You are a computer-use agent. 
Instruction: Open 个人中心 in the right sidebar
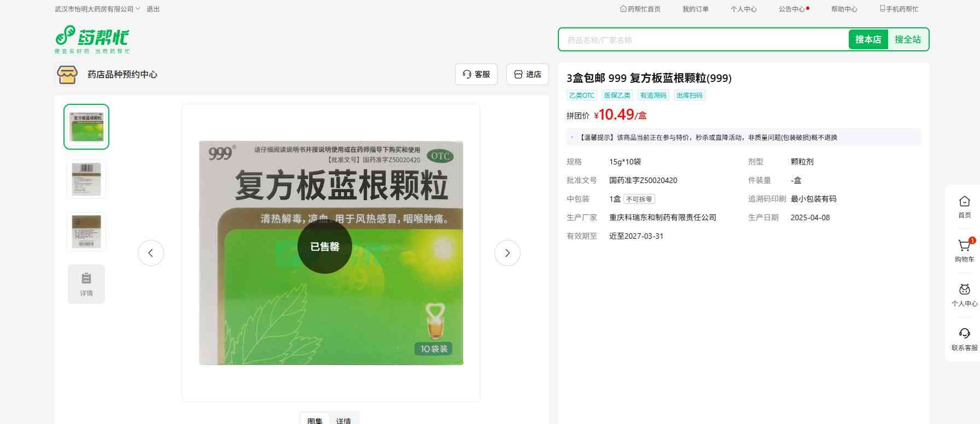[x=964, y=291]
